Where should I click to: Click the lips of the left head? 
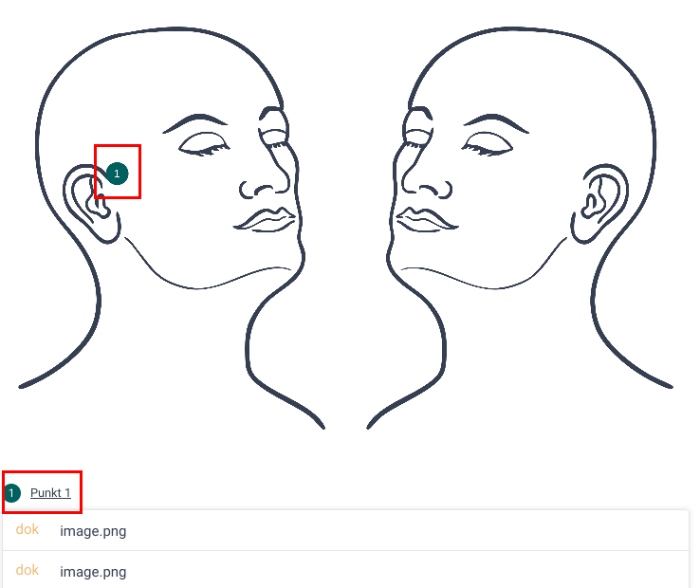pos(265,220)
